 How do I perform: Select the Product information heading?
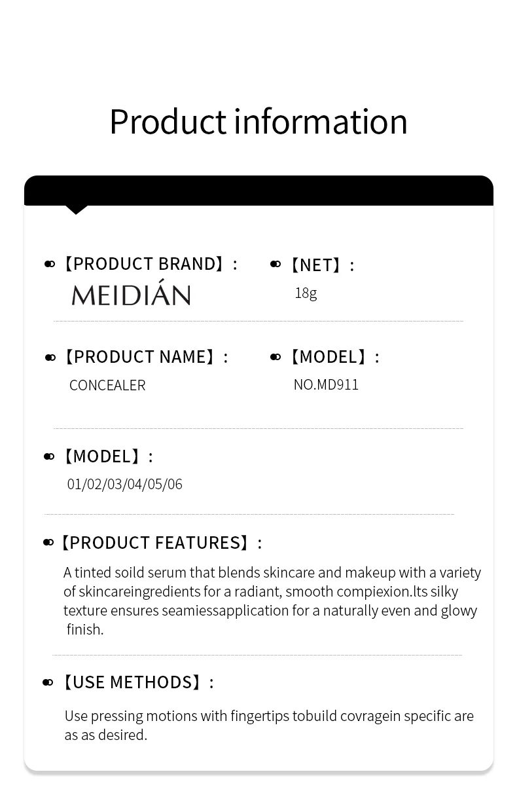click(x=258, y=121)
